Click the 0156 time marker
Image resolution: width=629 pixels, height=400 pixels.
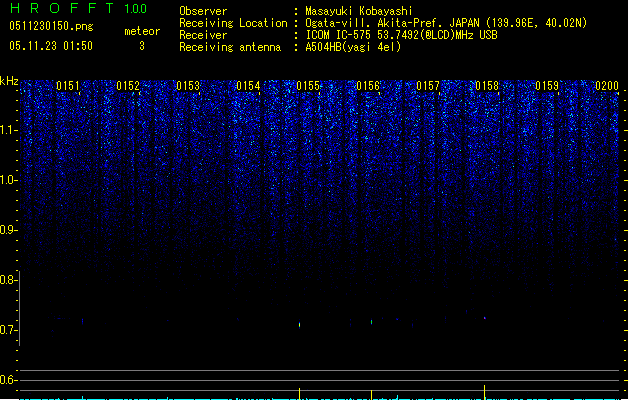[x=368, y=86]
